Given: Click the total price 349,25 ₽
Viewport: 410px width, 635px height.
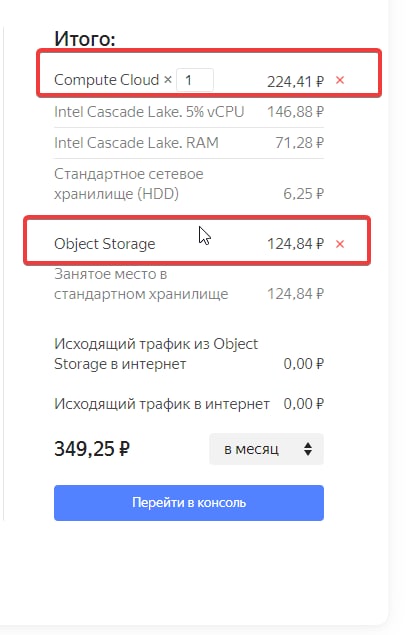Looking at the screenshot, I should pyautogui.click(x=92, y=449).
